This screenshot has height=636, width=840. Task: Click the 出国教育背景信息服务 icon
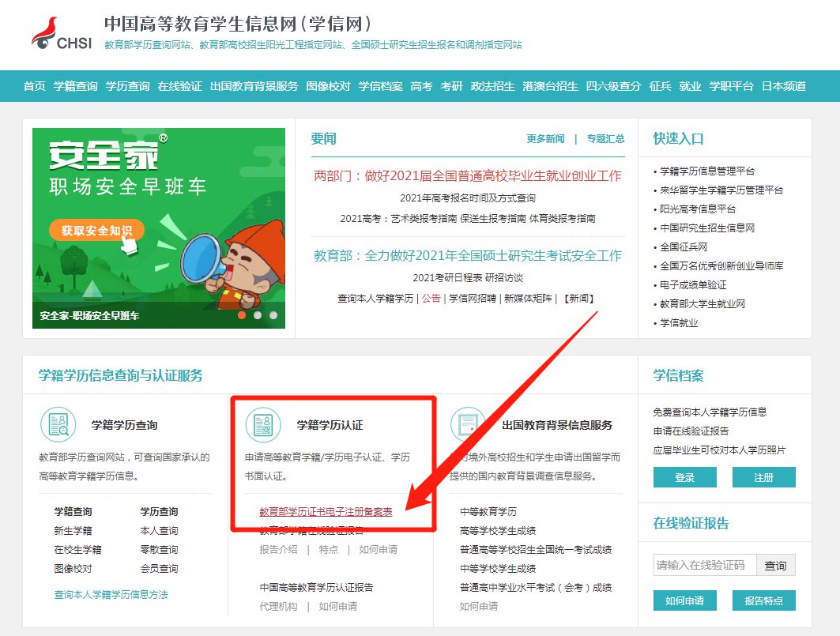(x=469, y=425)
